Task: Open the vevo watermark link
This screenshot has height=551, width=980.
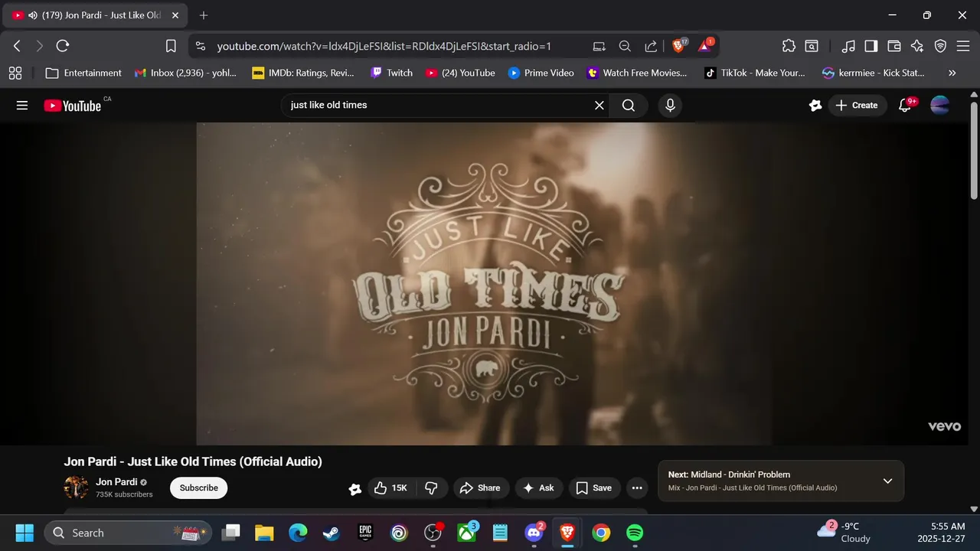Action: (x=944, y=427)
